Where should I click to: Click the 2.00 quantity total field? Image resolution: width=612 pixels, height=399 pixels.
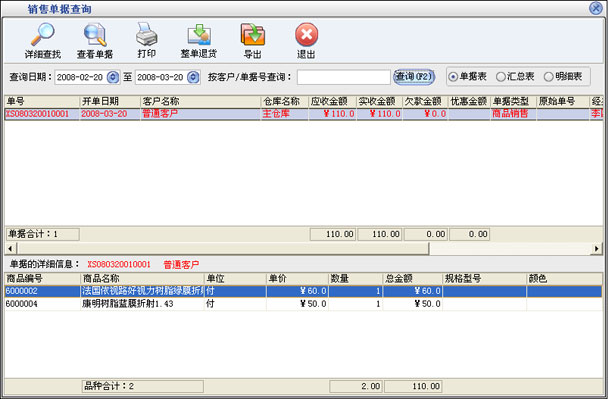coord(356,387)
